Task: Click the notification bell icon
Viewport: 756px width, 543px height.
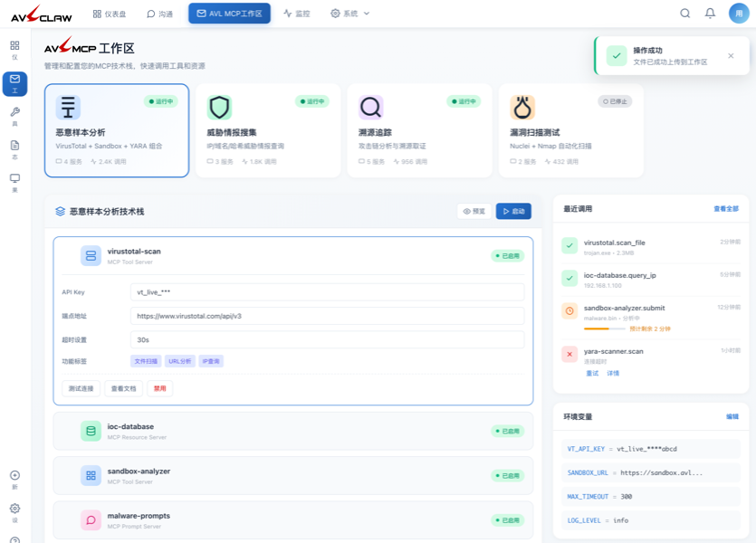Action: (711, 13)
